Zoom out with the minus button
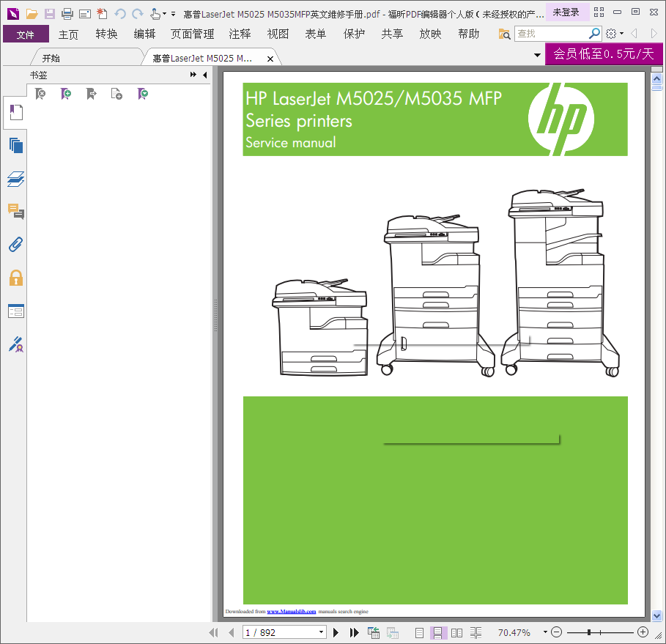The height and width of the screenshot is (644, 666). 556,632
